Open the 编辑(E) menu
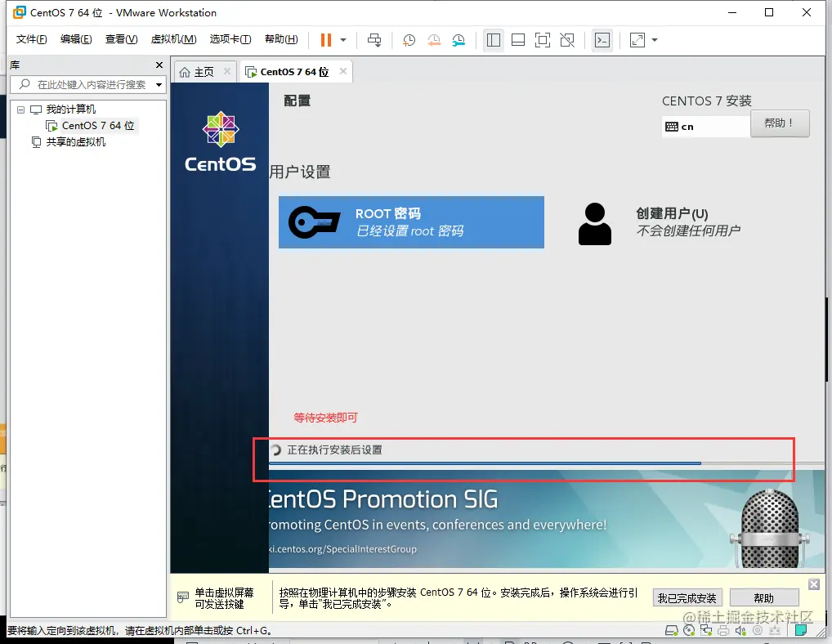This screenshot has height=644, width=832. 76,39
